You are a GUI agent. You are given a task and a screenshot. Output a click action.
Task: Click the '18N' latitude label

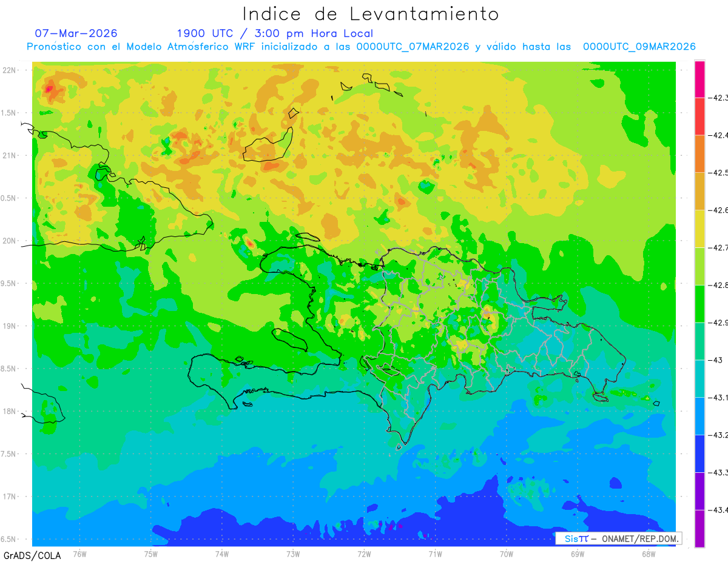coord(10,411)
